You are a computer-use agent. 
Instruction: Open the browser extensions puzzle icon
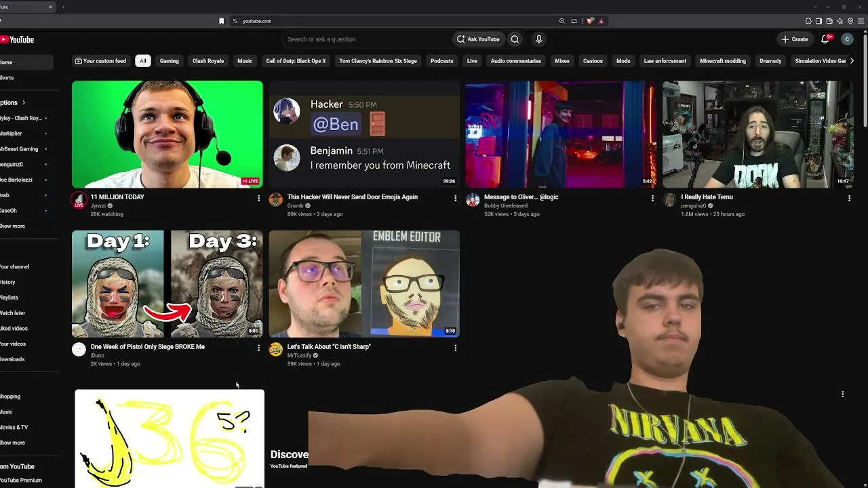pyautogui.click(x=808, y=21)
